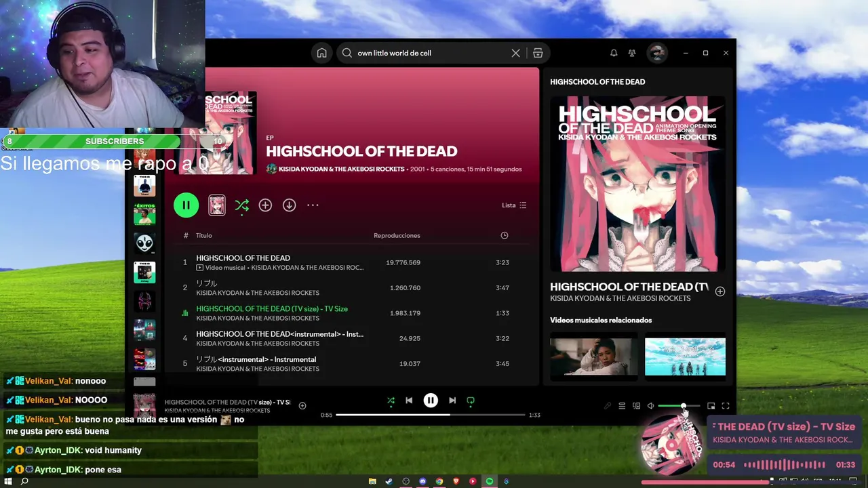
Task: Open Spotify taskbar icon
Action: tap(490, 481)
